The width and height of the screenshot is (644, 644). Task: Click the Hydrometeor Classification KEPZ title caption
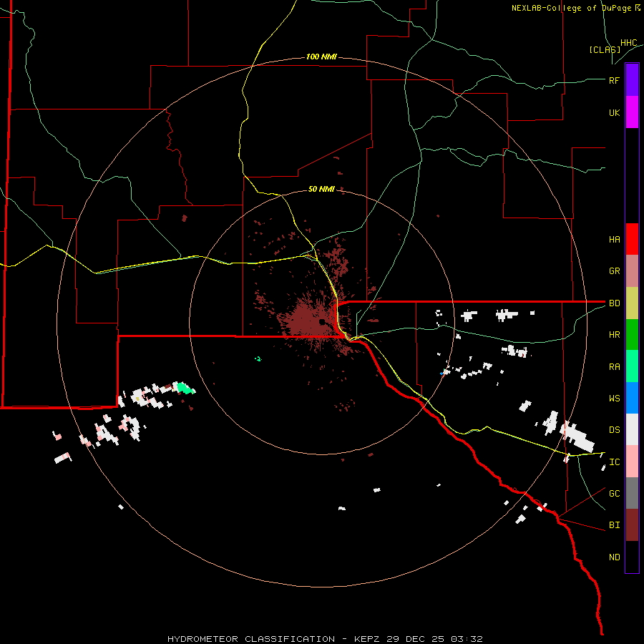click(x=325, y=639)
